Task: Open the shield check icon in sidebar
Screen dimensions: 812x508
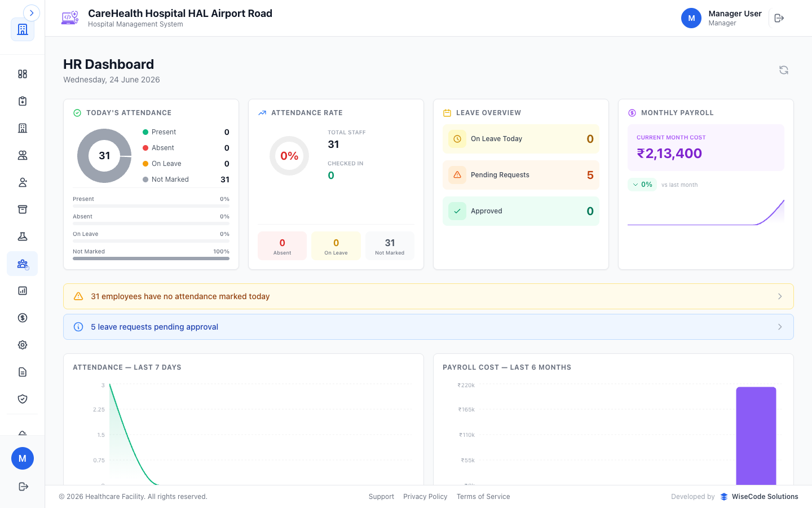Action: tap(23, 399)
